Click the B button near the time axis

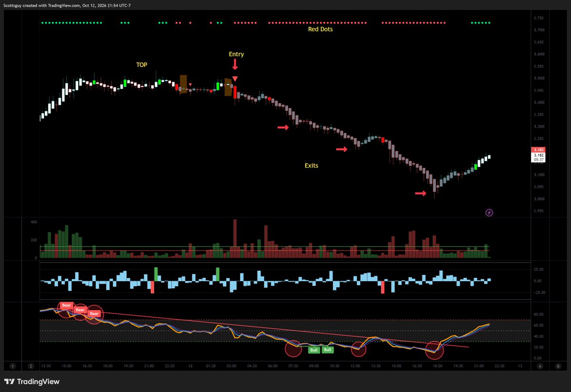coord(558,366)
